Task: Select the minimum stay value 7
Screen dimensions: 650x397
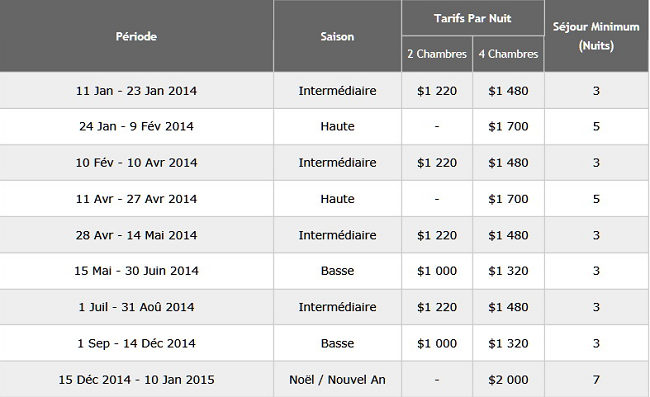Action: (596, 380)
